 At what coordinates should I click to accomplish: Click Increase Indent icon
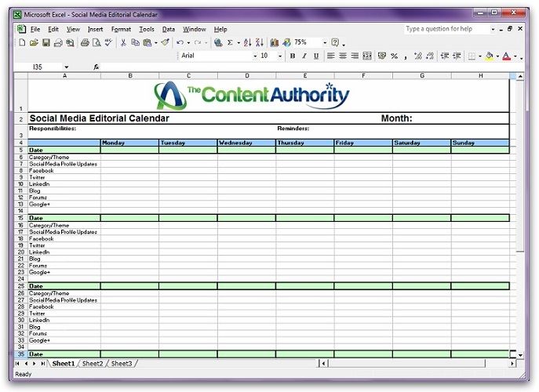pyautogui.click(x=457, y=56)
